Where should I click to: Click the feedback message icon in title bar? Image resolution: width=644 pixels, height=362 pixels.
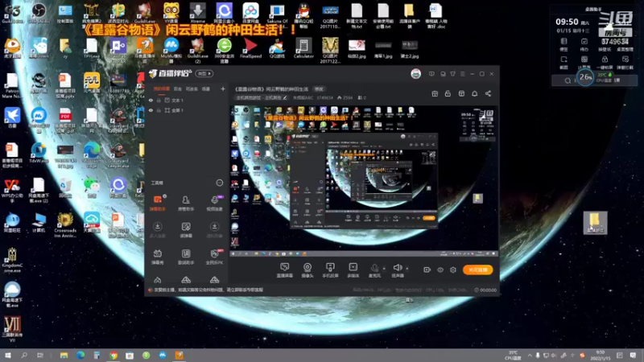tap(431, 74)
